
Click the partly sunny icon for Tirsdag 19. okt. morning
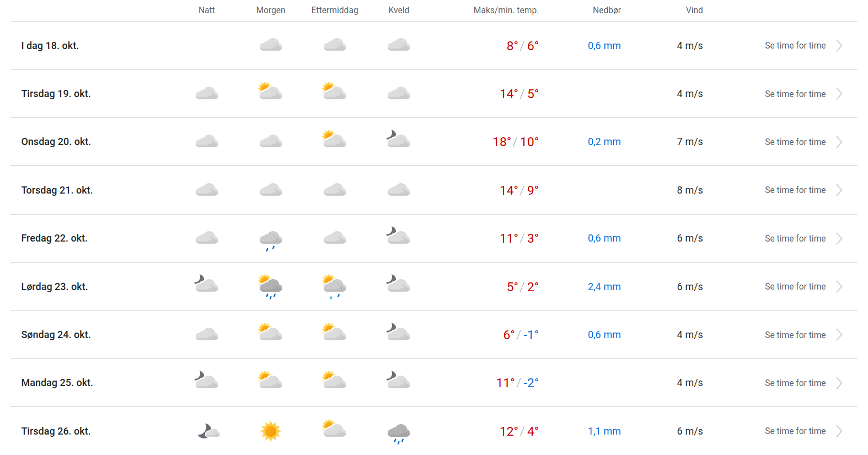[x=270, y=92]
